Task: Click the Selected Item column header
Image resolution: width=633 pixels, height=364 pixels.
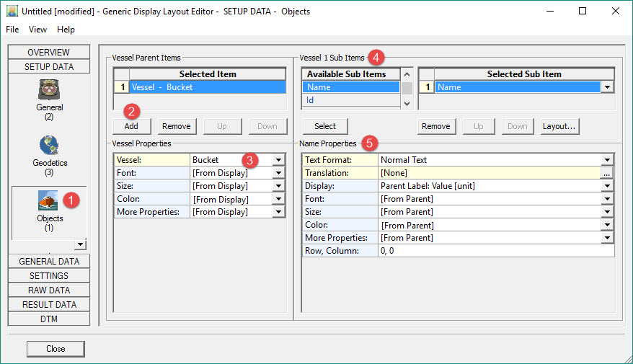Action: pos(208,74)
